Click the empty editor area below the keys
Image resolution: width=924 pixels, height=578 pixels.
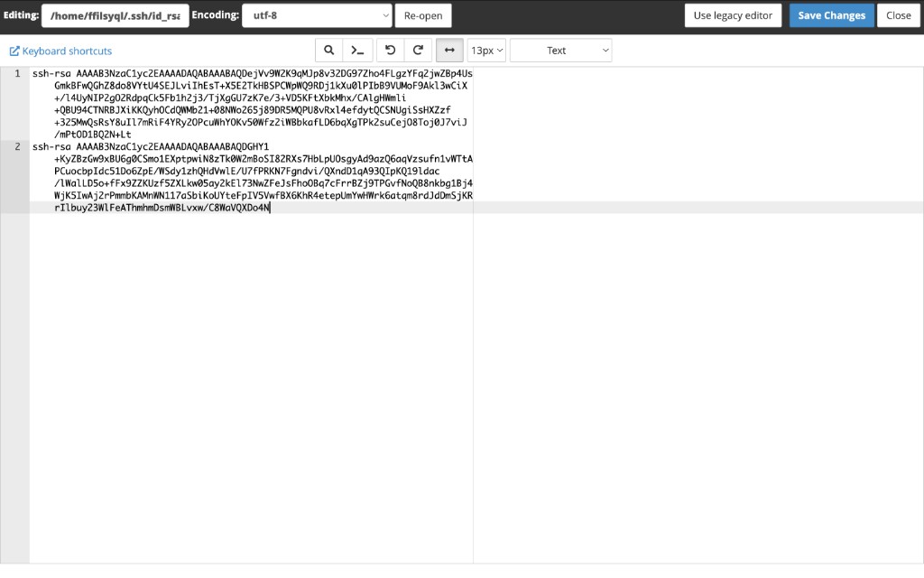click(x=251, y=379)
